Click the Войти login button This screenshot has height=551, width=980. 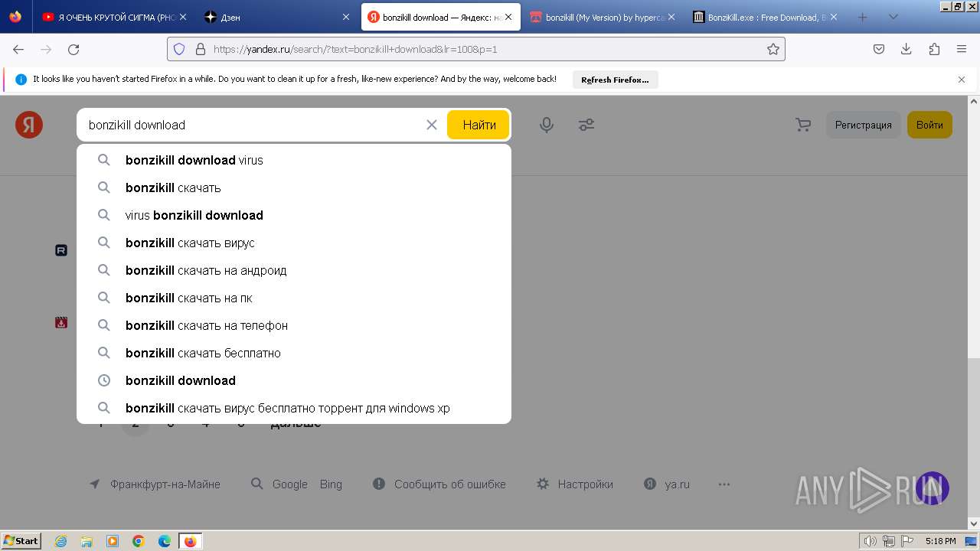[x=929, y=125]
